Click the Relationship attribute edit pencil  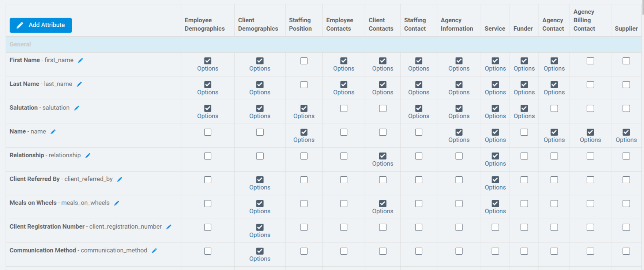point(88,155)
